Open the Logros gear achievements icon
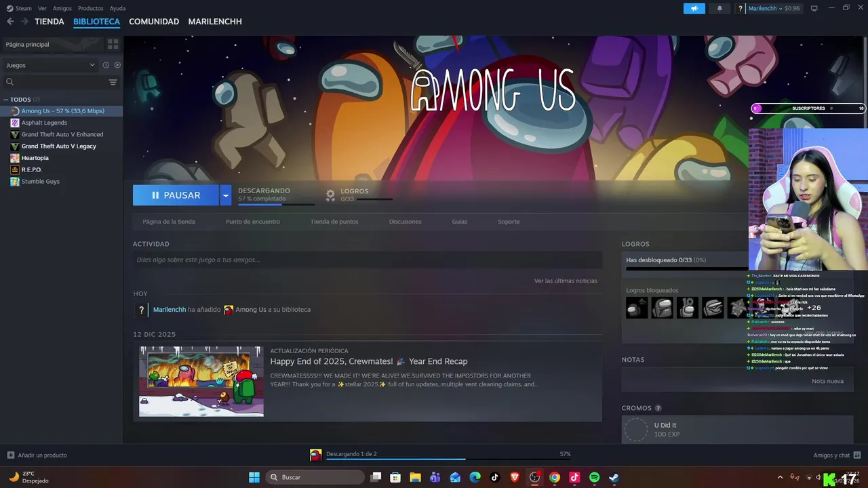Viewport: 868px width, 488px height. (x=330, y=195)
